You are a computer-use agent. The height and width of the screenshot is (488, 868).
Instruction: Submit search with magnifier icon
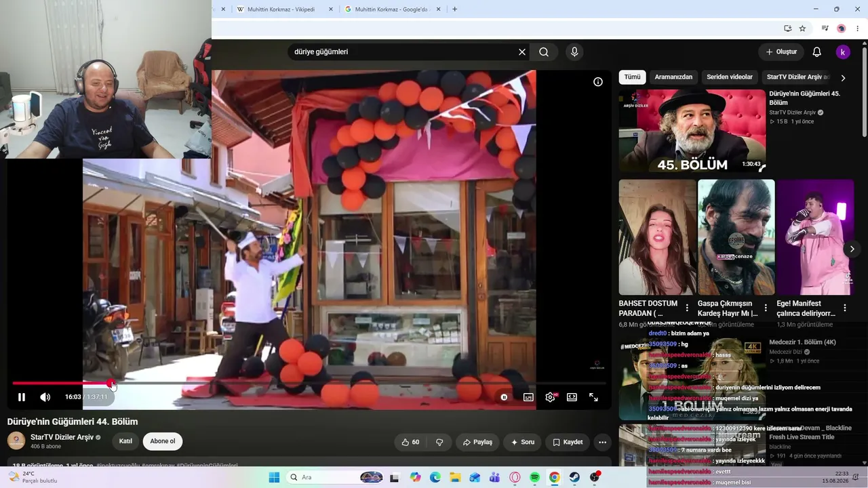click(x=544, y=52)
